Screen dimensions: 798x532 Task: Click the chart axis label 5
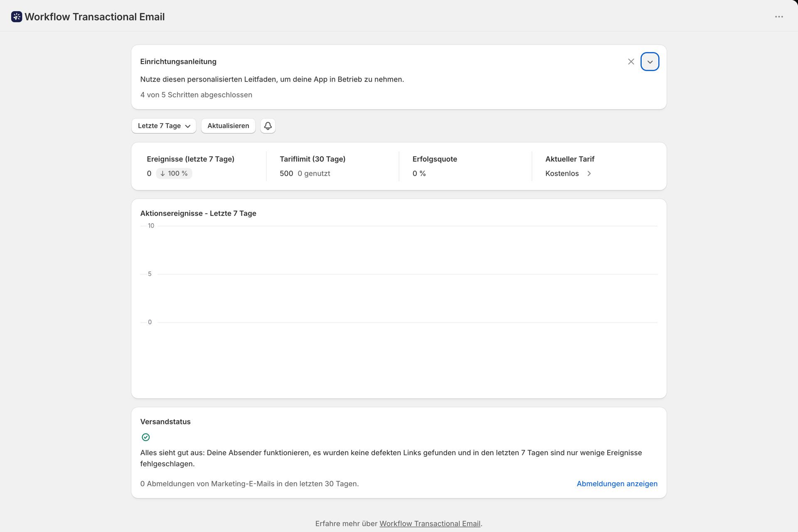point(150,274)
